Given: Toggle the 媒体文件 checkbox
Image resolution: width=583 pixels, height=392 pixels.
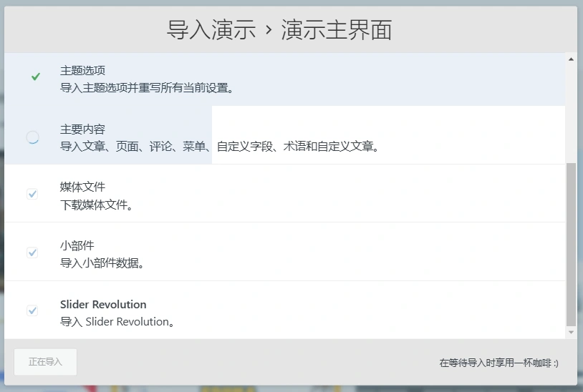Looking at the screenshot, I should coord(32,194).
